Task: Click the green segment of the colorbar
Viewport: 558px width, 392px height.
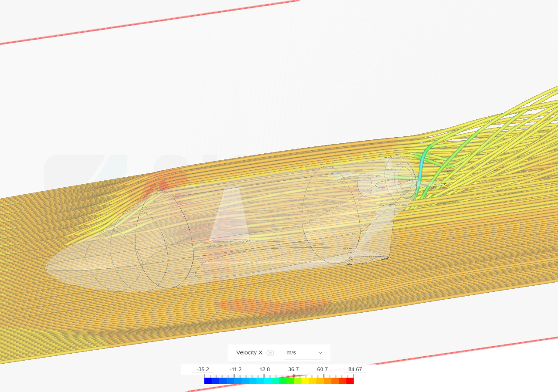Action: [x=286, y=380]
